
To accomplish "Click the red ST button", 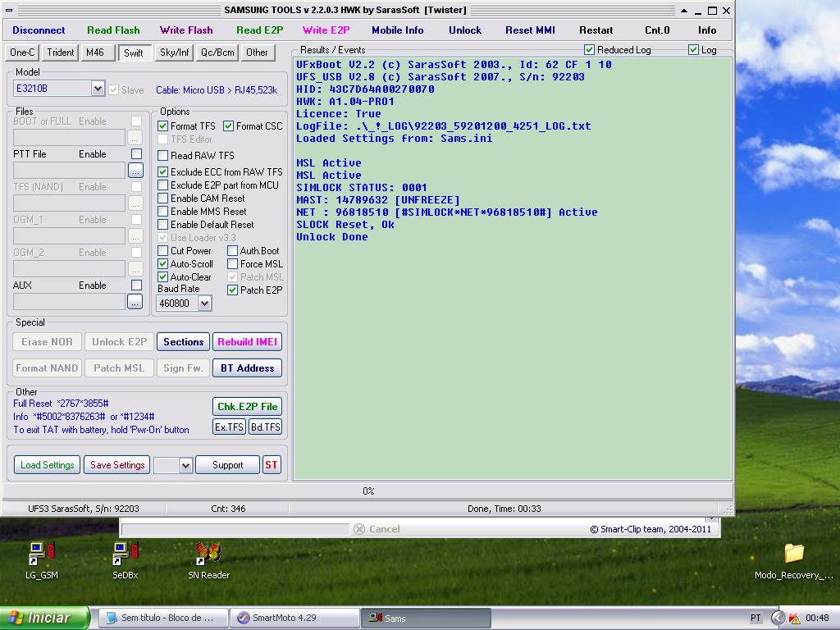I will coord(272,464).
